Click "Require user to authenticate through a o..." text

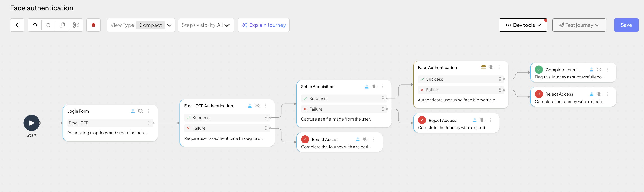(x=223, y=138)
